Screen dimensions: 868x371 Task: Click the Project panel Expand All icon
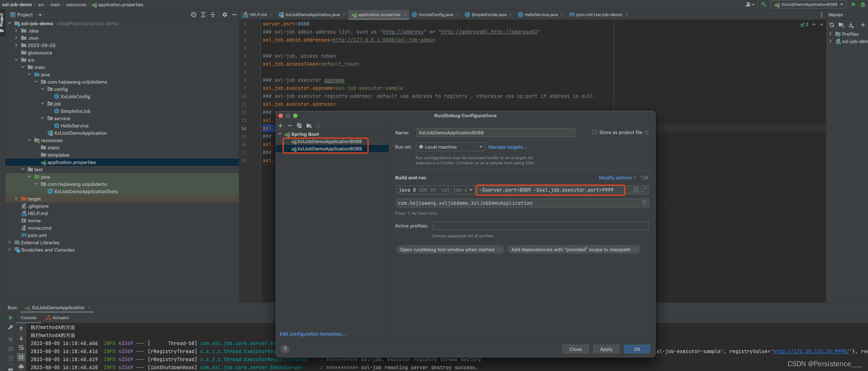pyautogui.click(x=203, y=15)
